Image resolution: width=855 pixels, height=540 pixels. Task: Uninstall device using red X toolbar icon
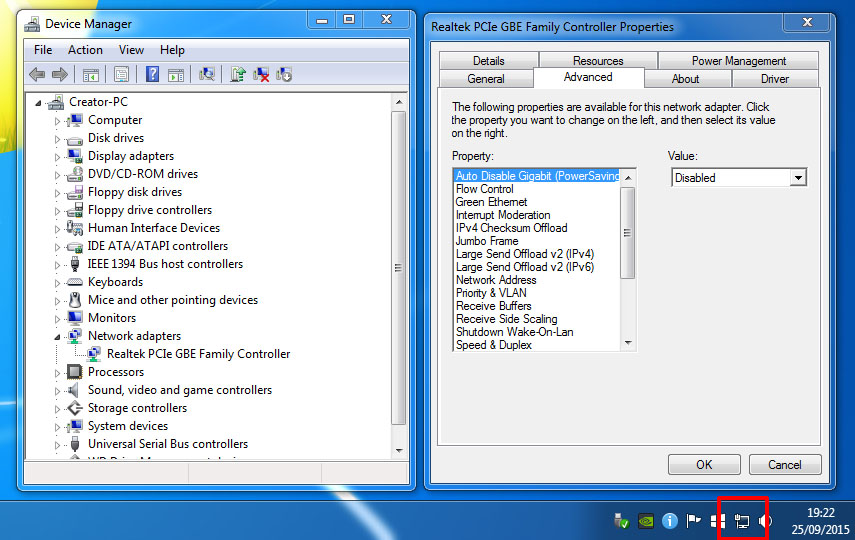coord(261,75)
